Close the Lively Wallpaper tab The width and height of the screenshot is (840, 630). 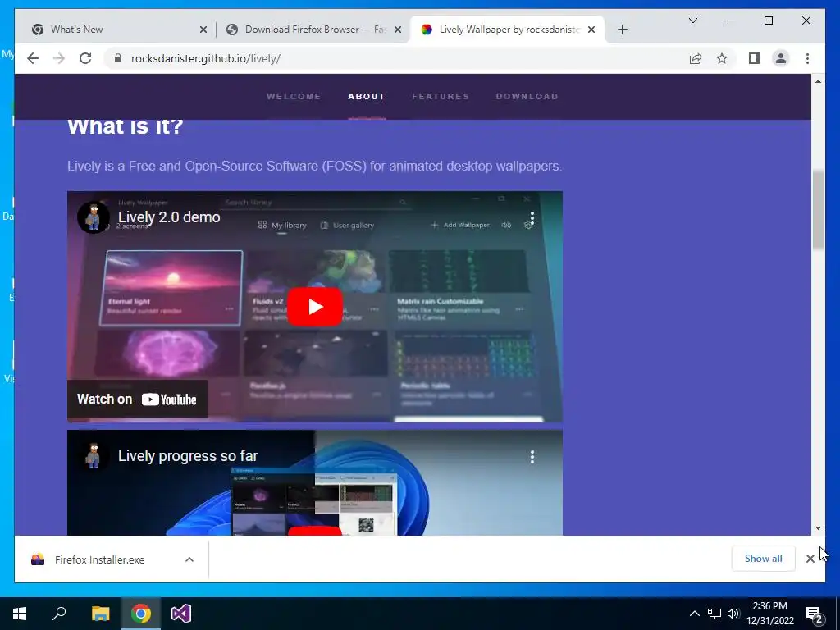[x=591, y=30]
